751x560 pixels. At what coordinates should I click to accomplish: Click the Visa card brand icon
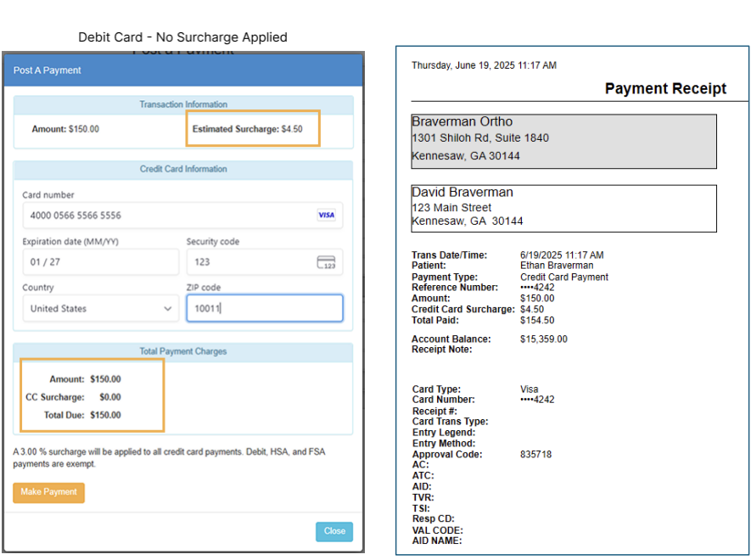327,215
